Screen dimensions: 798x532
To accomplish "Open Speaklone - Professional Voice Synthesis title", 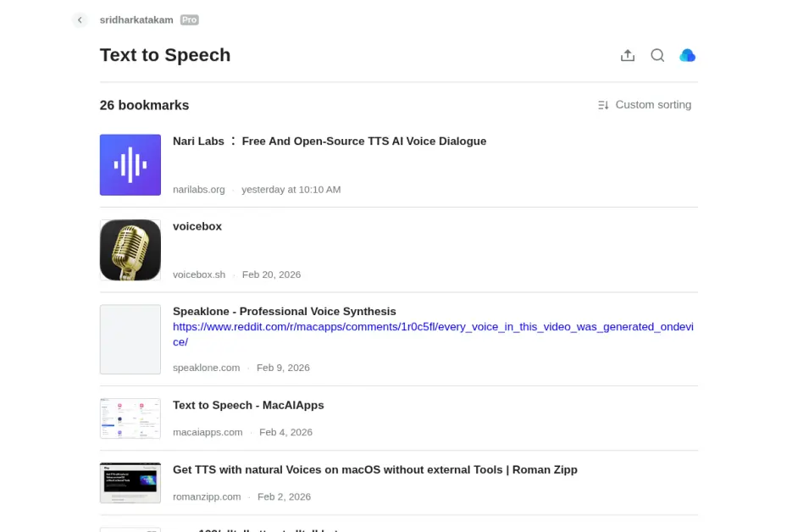I will point(285,312).
